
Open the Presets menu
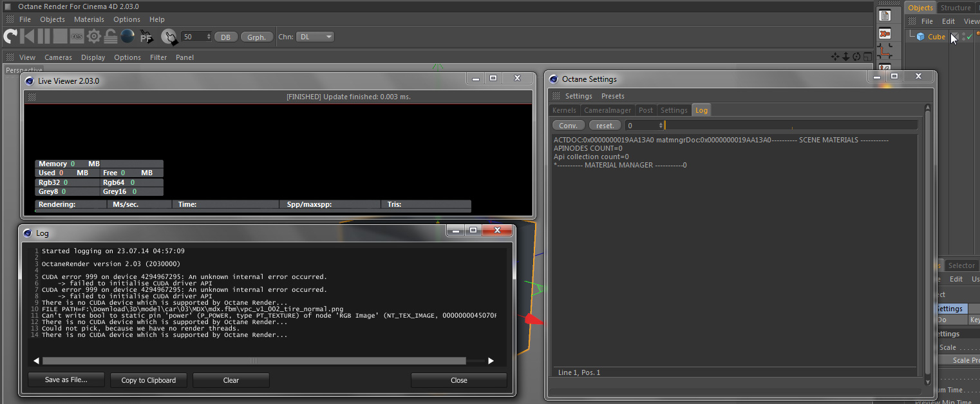tap(612, 96)
